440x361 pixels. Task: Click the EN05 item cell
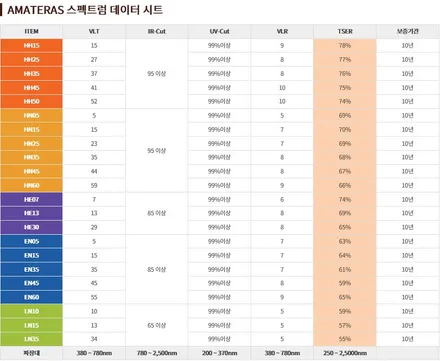tap(31, 241)
